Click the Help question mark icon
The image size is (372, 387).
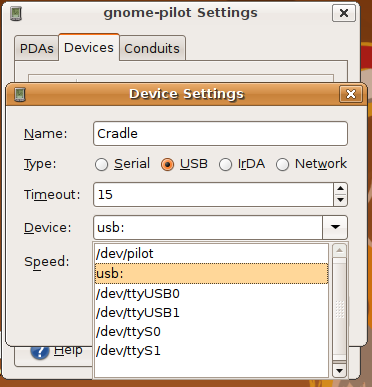click(40, 352)
